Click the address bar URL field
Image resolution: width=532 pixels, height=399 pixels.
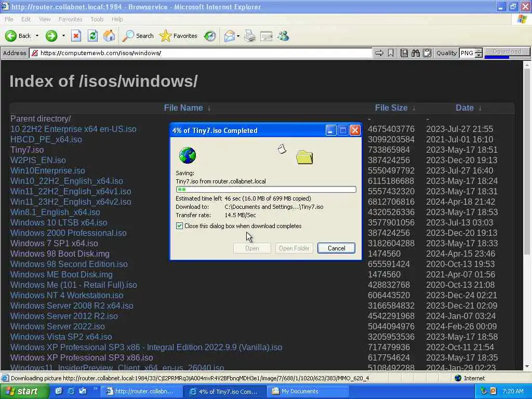click(x=201, y=53)
